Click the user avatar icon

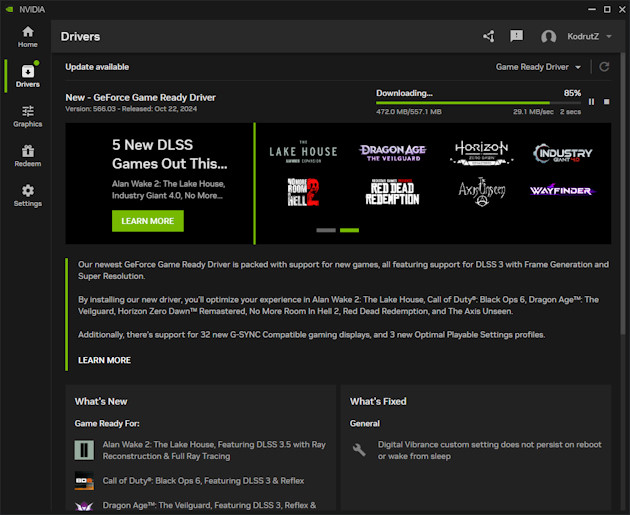click(548, 37)
